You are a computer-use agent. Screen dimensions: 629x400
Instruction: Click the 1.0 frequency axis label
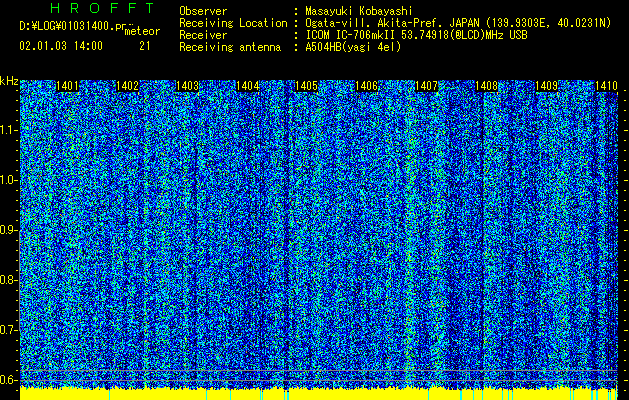point(8,180)
